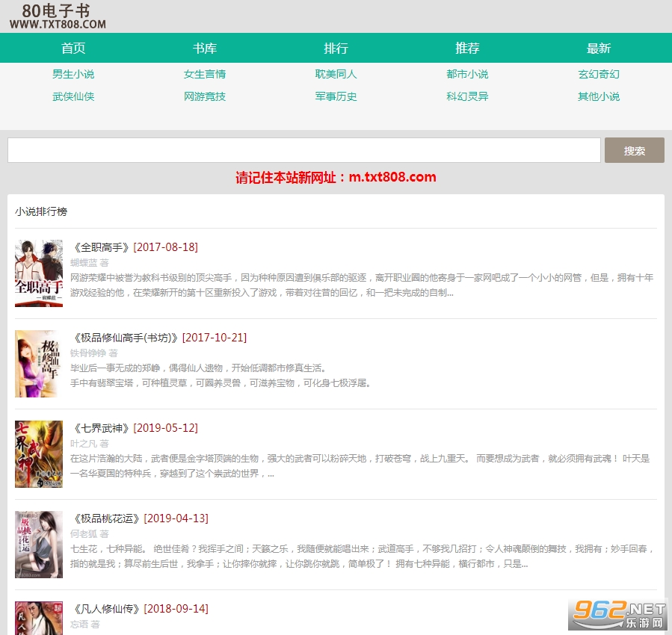Click the 极品桃花运 cover thumbnail
The width and height of the screenshot is (672, 635).
[39, 544]
